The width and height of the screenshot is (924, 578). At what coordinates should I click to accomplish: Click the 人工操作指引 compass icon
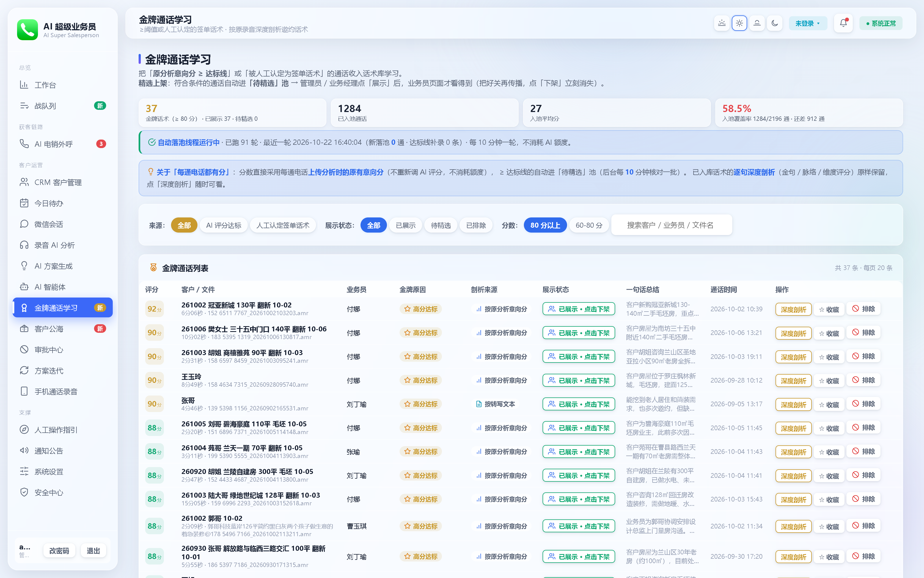coord(24,430)
